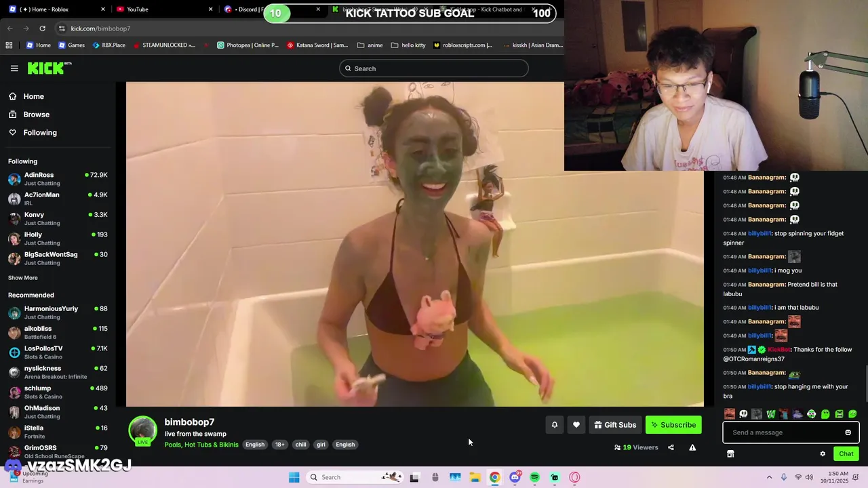868x488 pixels.
Task: Click the microphone system tray icon
Action: 784,477
